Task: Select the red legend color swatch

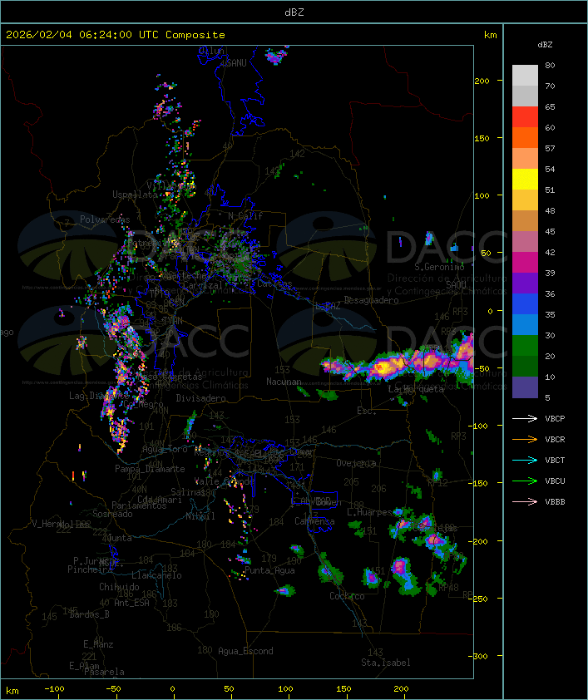Action: (x=525, y=117)
